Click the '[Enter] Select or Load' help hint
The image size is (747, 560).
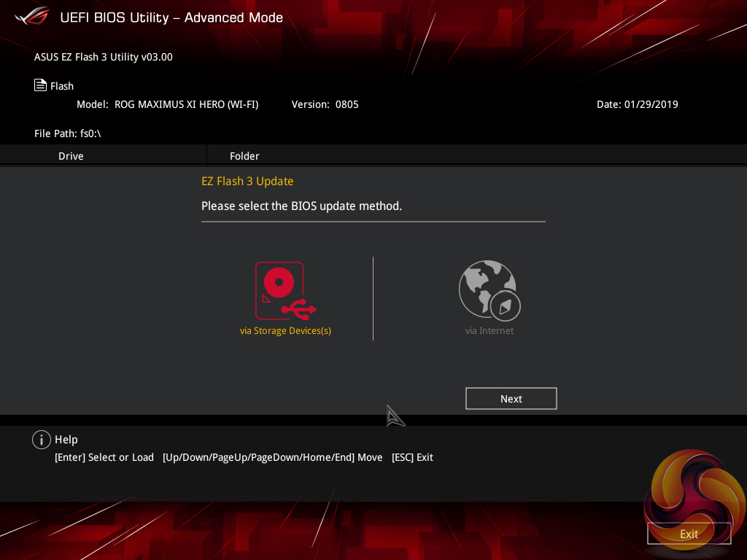pyautogui.click(x=104, y=458)
